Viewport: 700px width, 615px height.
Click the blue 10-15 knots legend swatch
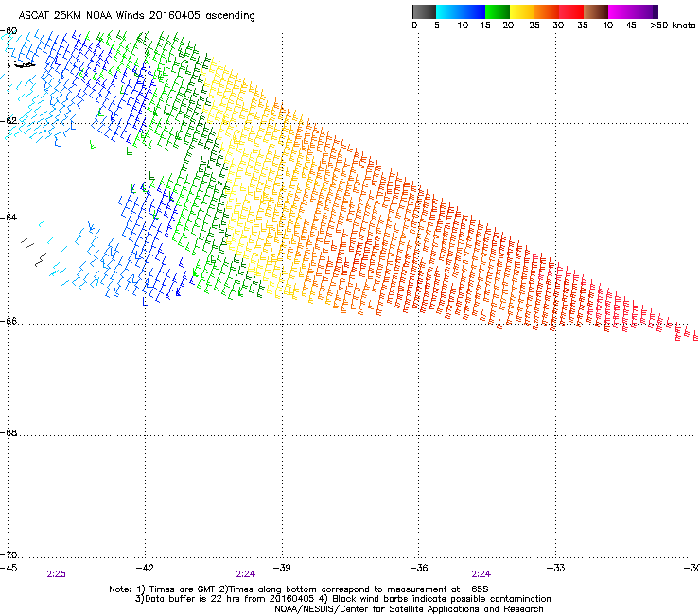coord(473,11)
